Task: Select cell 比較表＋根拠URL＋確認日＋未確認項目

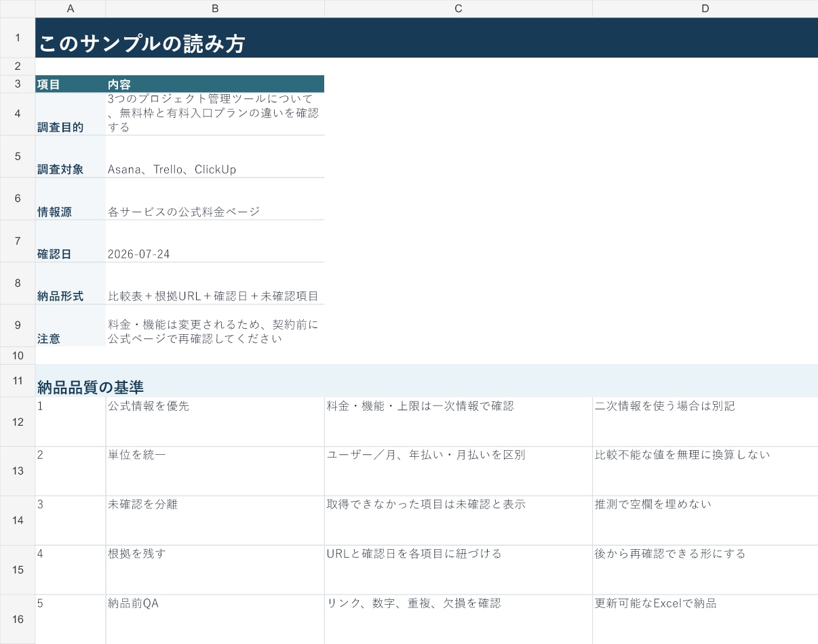Action: 215,283
